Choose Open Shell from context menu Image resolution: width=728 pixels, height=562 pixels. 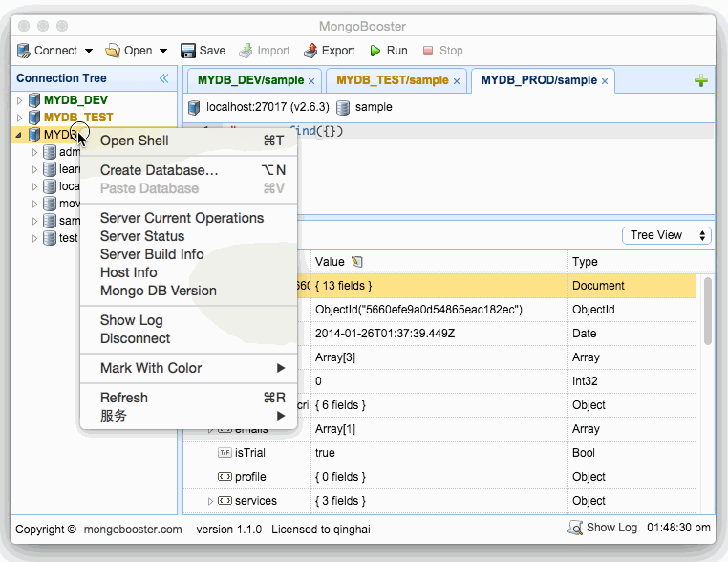[188, 140]
